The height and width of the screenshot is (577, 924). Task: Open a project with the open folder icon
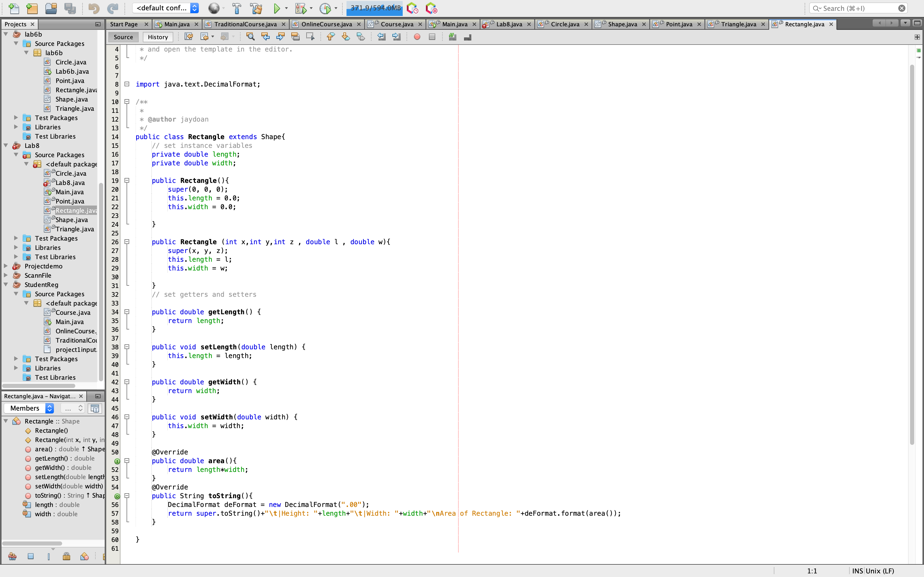[51, 8]
